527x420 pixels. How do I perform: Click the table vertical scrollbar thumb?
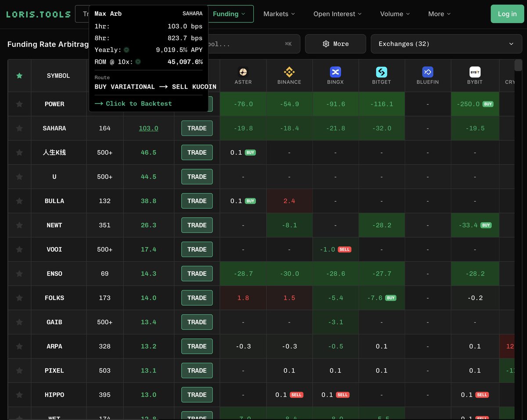pyautogui.click(x=518, y=65)
